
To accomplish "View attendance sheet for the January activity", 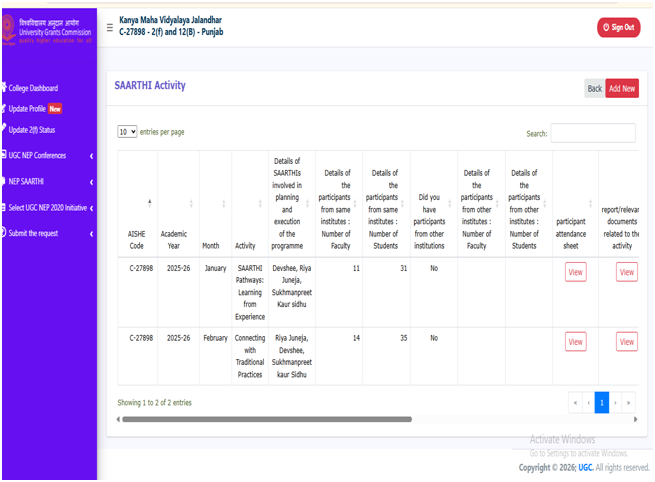I will [575, 272].
